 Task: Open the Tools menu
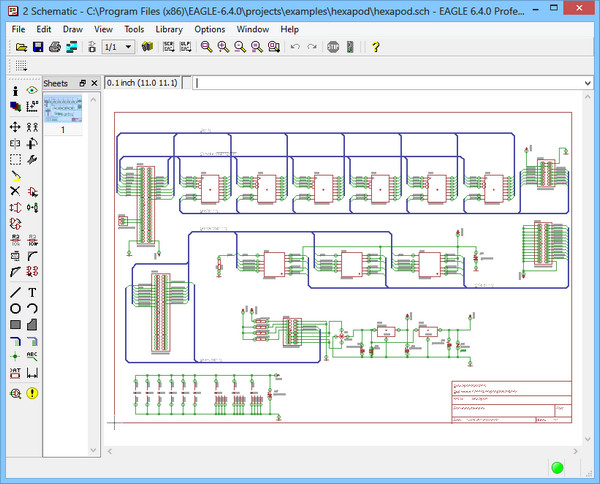133,29
